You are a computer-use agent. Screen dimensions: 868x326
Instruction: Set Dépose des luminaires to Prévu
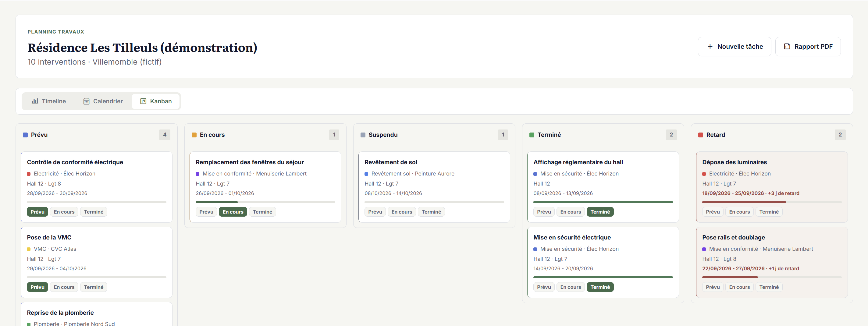[x=713, y=212]
